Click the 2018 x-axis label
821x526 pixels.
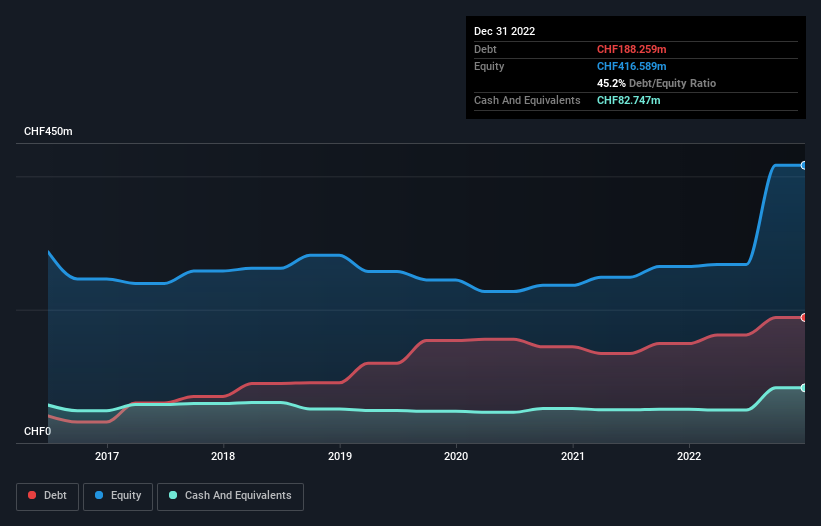pyautogui.click(x=223, y=456)
